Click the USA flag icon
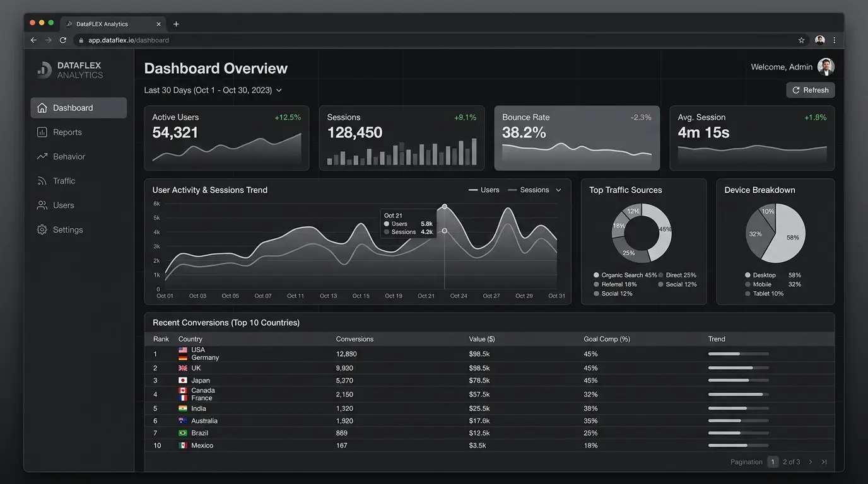The width and height of the screenshot is (868, 484). (x=183, y=350)
